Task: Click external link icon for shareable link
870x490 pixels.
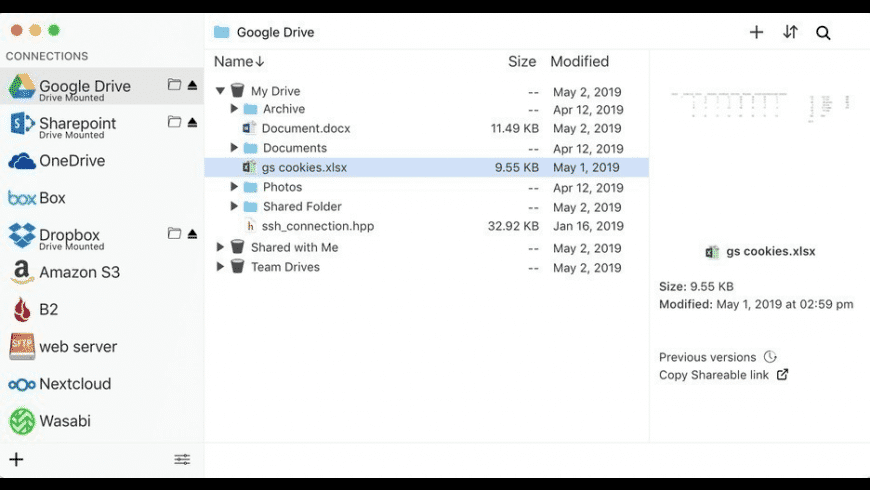Action: pyautogui.click(x=782, y=375)
